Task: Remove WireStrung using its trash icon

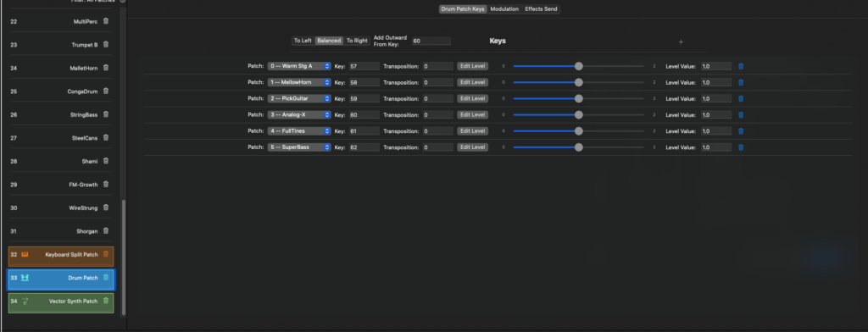Action: (106, 208)
